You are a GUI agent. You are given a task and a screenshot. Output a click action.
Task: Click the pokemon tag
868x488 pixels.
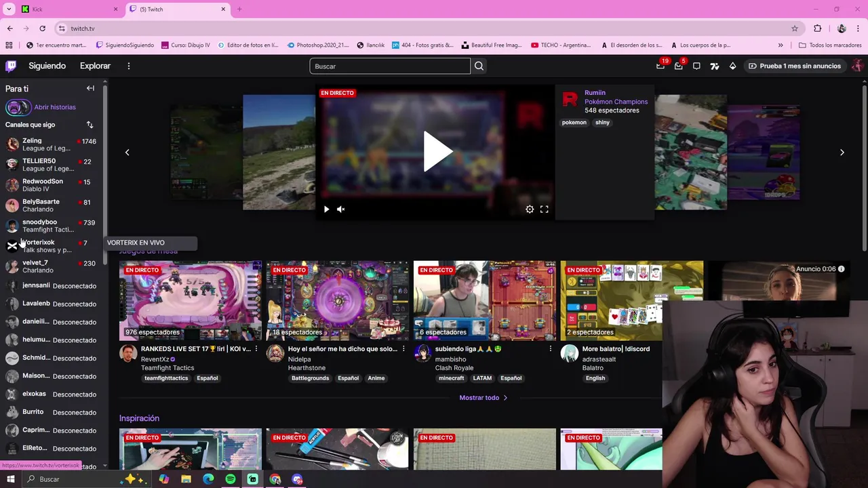(574, 123)
